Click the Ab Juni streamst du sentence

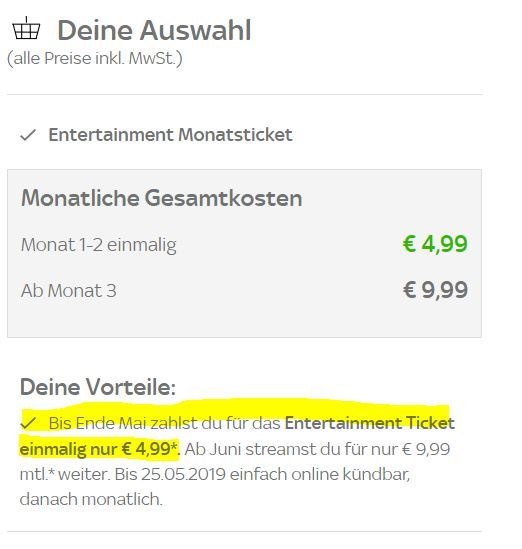pyautogui.click(x=317, y=449)
